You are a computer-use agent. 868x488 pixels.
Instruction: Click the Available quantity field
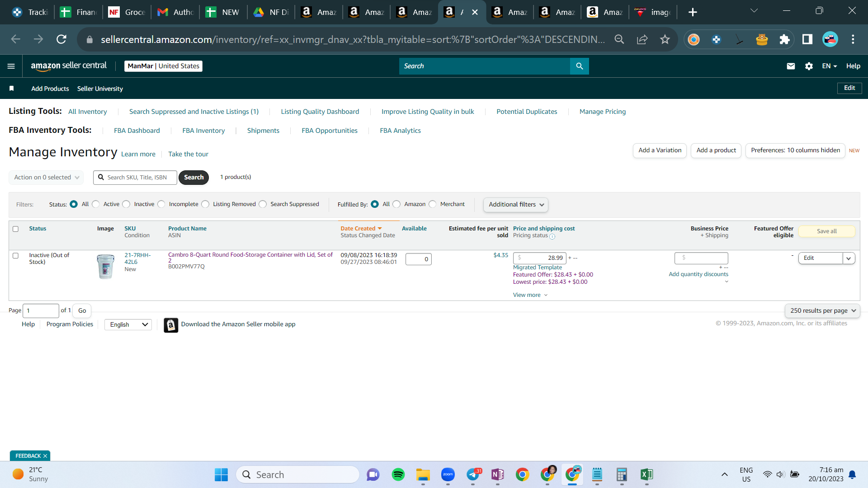[419, 259]
